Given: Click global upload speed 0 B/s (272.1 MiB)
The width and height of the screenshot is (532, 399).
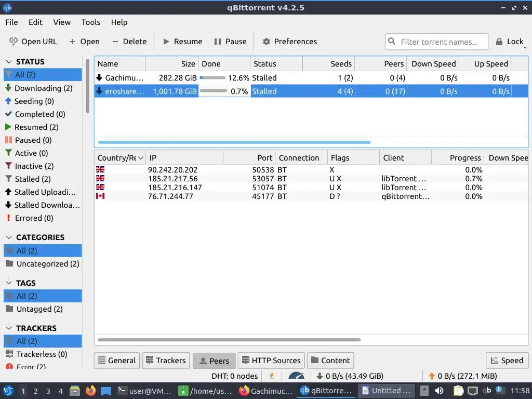Looking at the screenshot, I should click(463, 376).
